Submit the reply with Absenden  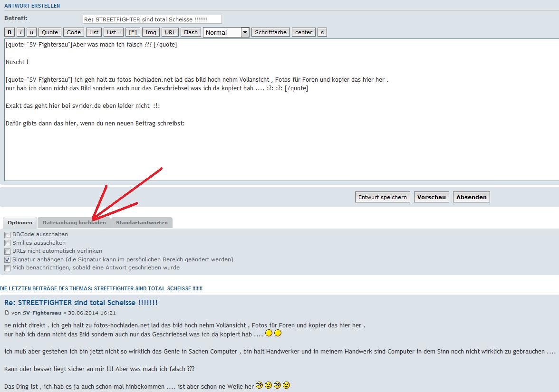click(x=471, y=197)
